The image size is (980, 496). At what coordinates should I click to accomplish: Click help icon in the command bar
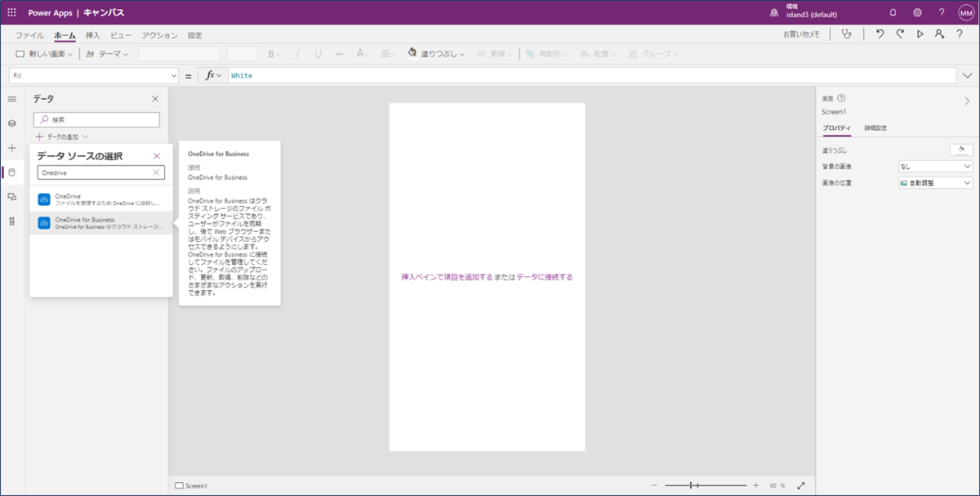pos(961,34)
